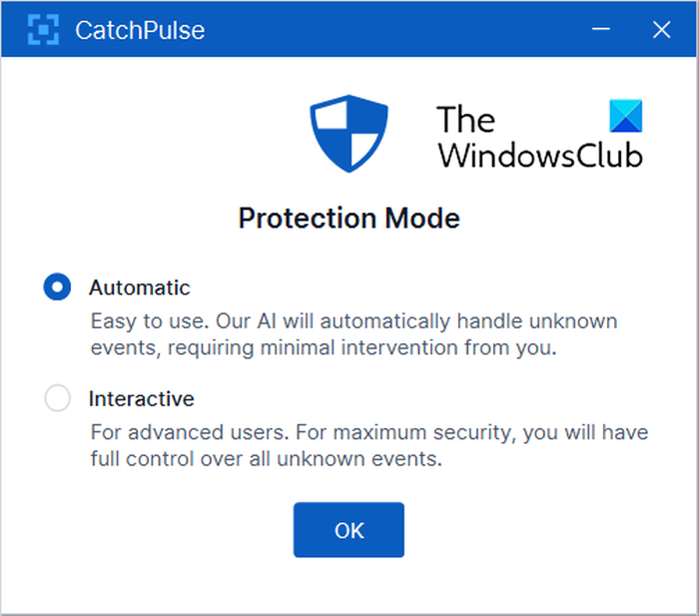The image size is (699, 616).
Task: Click the "For advanced users" description line
Action: [368, 433]
